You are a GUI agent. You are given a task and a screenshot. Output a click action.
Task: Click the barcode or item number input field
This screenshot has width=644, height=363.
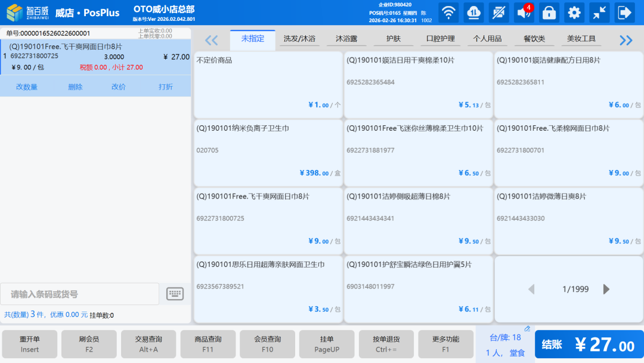(80, 294)
